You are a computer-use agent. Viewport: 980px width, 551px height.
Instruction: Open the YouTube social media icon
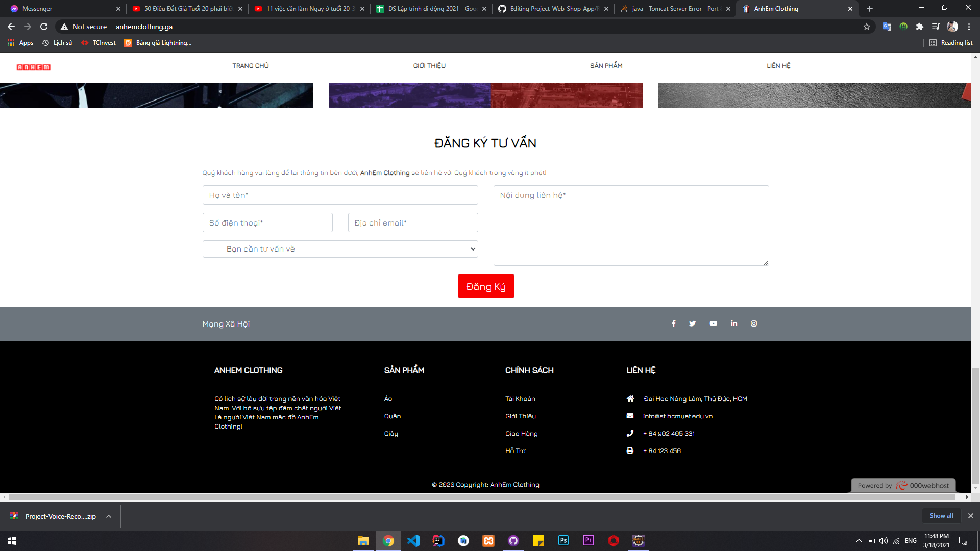[x=713, y=323]
